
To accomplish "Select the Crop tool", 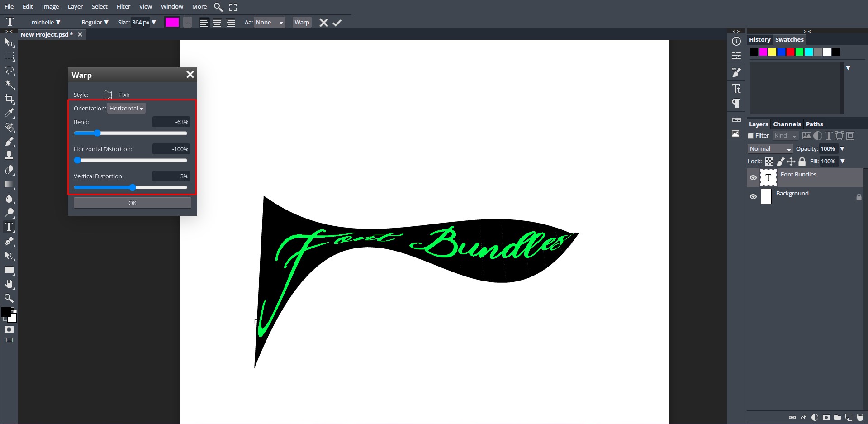I will coord(9,99).
